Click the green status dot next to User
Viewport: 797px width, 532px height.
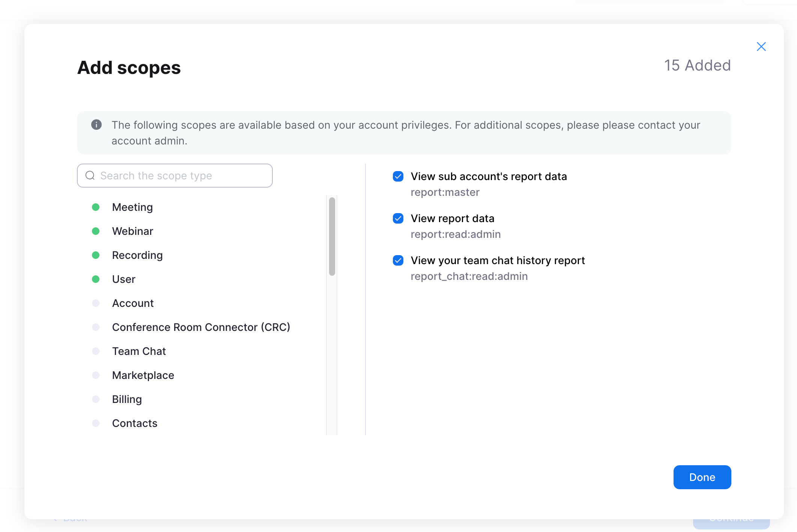[96, 279]
